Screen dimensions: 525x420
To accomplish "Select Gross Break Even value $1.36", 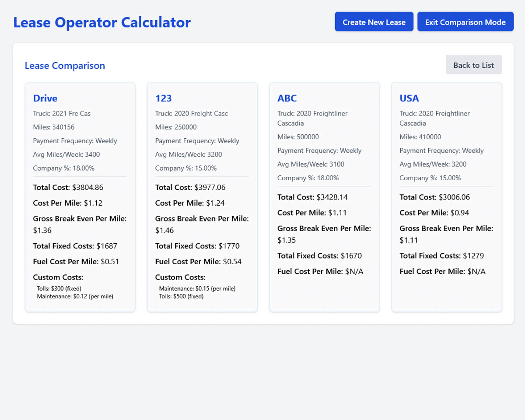I will pos(42,230).
